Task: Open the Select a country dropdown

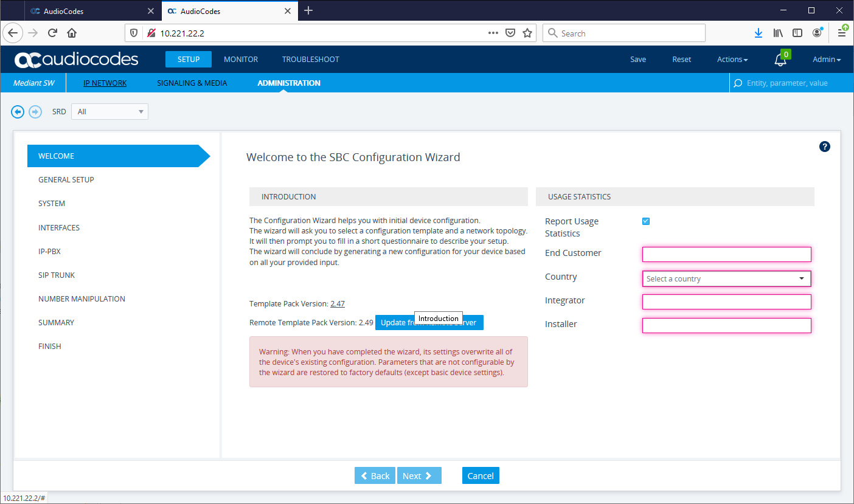Action: (726, 278)
